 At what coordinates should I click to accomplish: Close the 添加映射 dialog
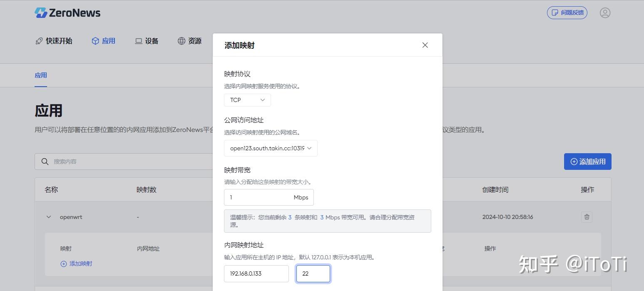[x=425, y=45]
